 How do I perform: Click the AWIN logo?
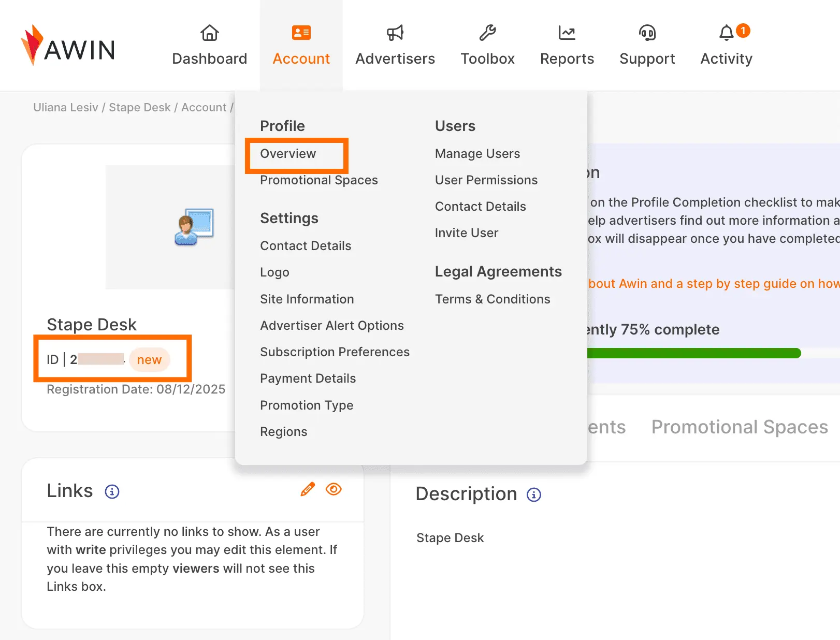[x=68, y=46]
